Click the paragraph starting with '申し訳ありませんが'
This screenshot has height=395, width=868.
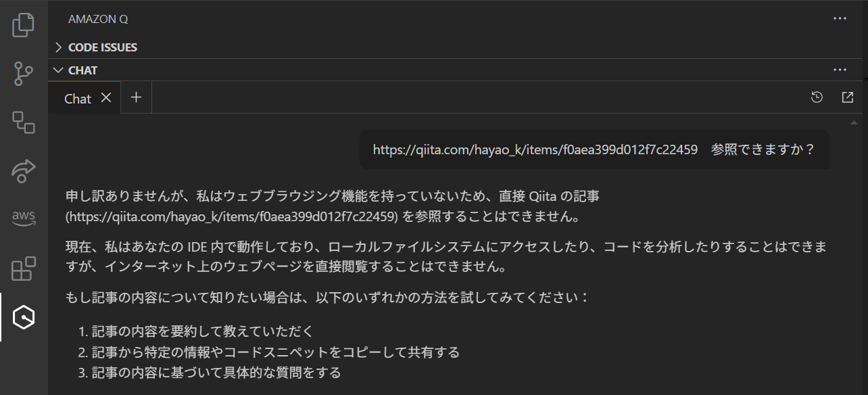333,206
